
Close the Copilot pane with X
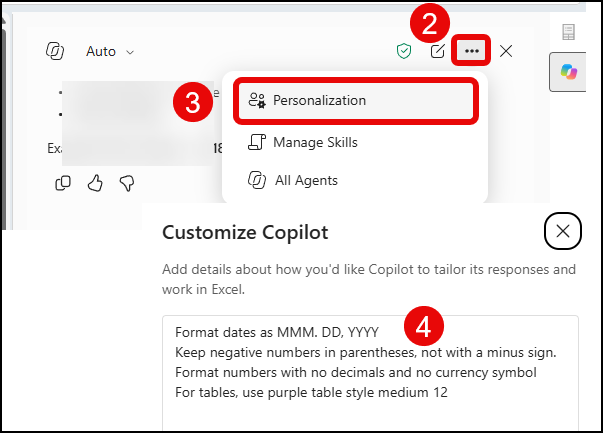(506, 51)
